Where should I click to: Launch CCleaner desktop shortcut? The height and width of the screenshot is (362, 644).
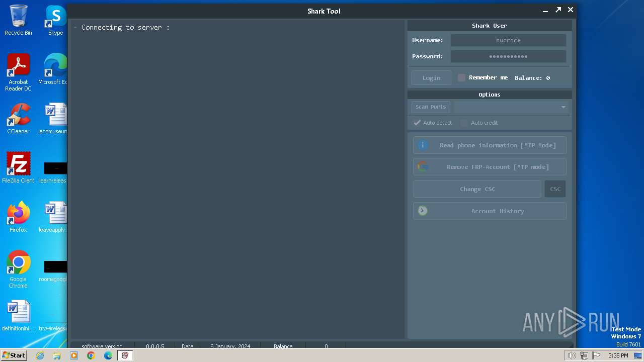click(18, 119)
